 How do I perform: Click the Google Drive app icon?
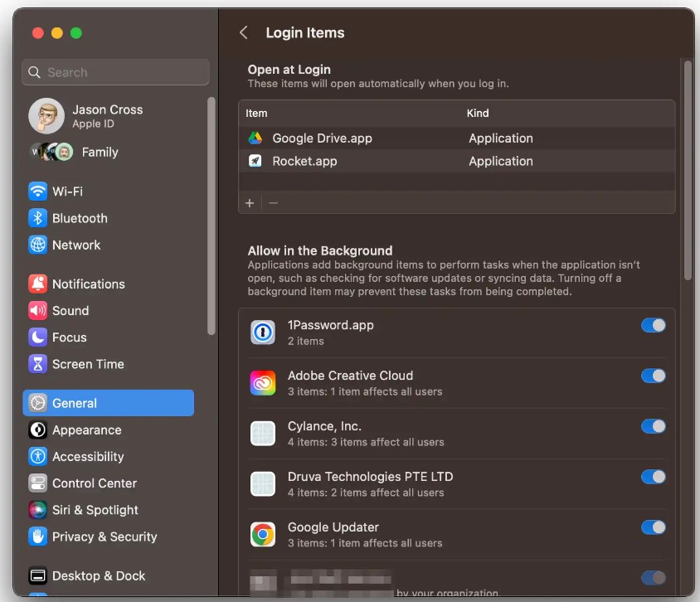click(x=255, y=138)
